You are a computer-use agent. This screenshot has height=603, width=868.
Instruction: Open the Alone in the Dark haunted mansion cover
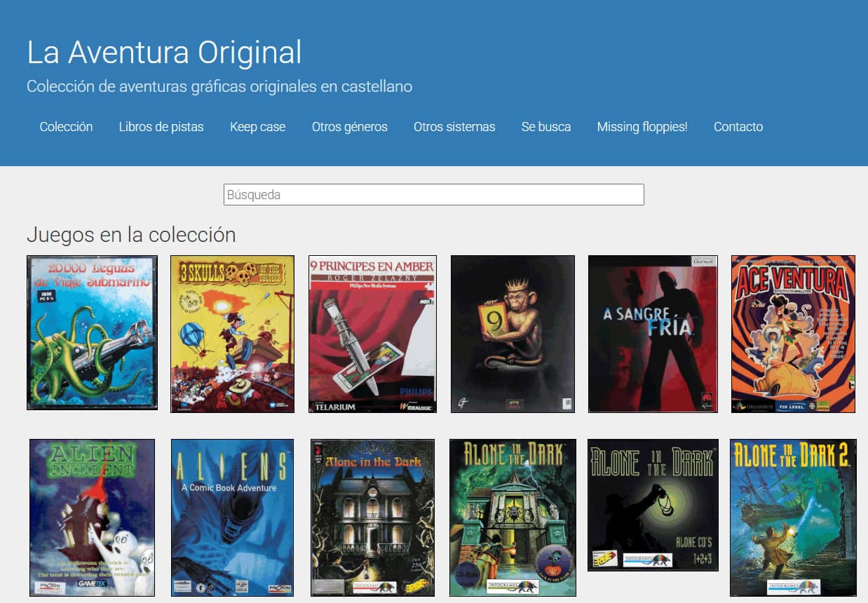[372, 517]
